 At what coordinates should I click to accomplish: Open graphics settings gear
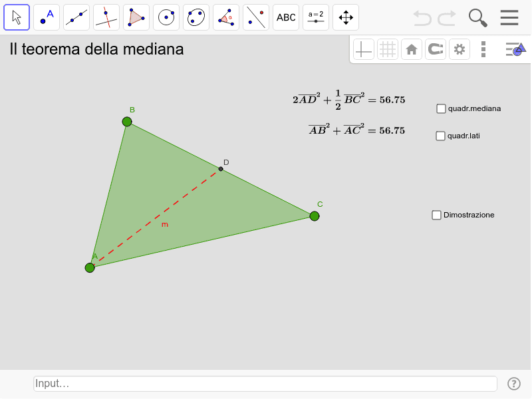click(x=460, y=49)
